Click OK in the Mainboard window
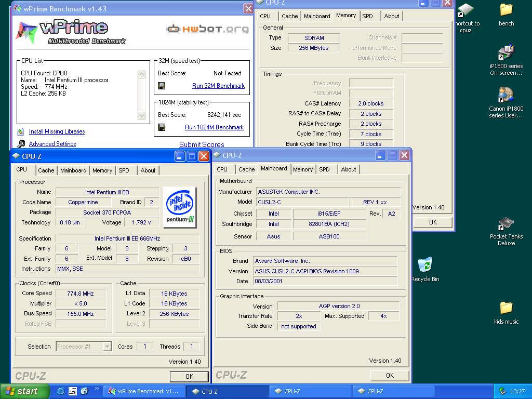This screenshot has height=399, width=532. pyautogui.click(x=390, y=375)
